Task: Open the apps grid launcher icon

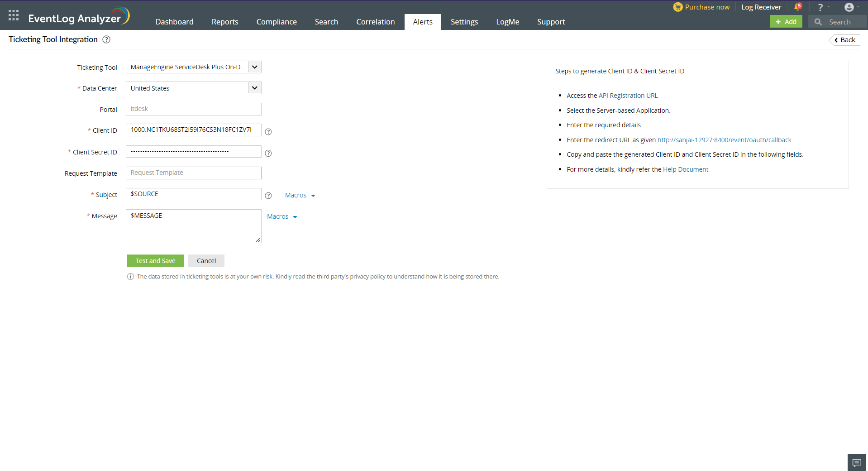Action: coord(14,15)
